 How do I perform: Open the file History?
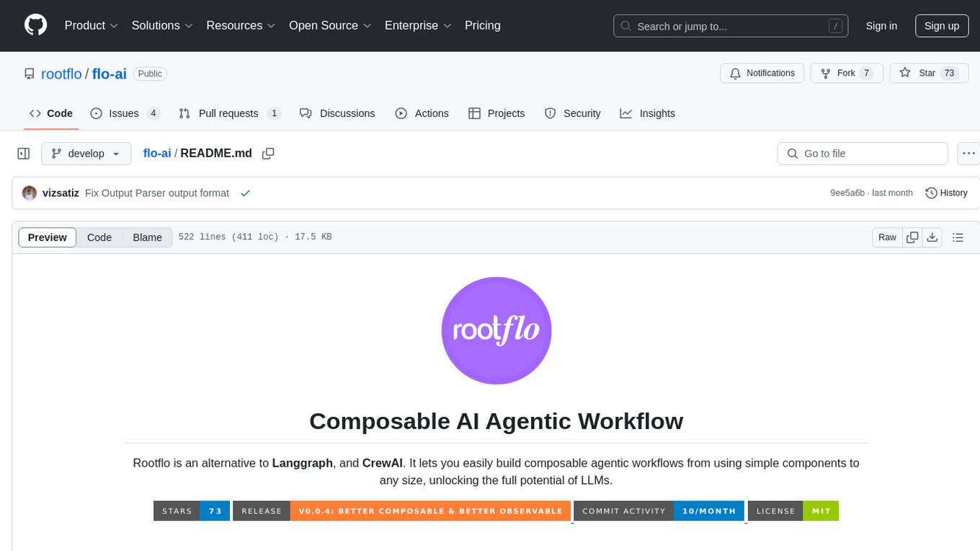tap(946, 193)
